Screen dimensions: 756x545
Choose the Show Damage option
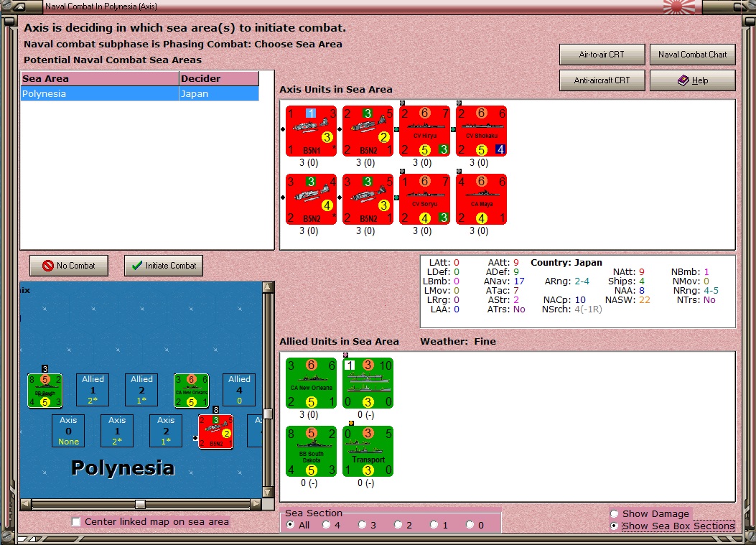coord(615,513)
